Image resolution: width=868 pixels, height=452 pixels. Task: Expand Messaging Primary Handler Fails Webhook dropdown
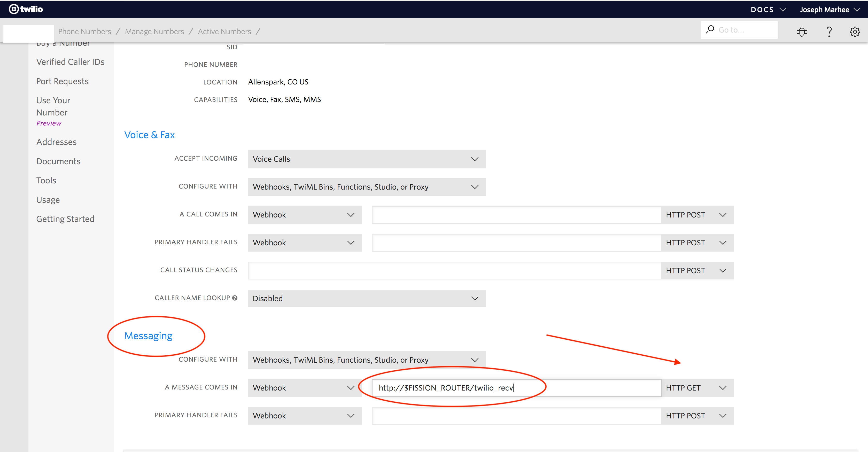click(305, 416)
